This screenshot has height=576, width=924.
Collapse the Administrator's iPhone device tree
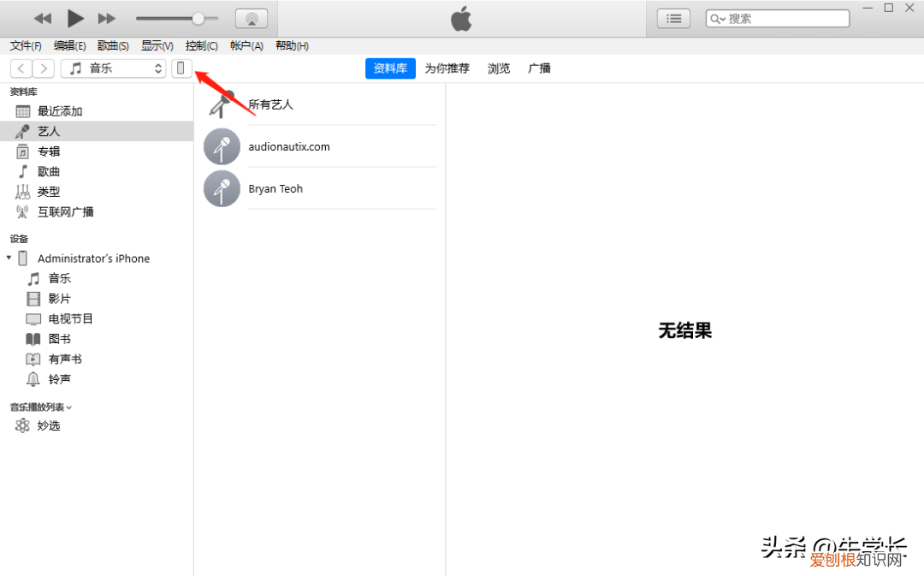click(x=8, y=258)
